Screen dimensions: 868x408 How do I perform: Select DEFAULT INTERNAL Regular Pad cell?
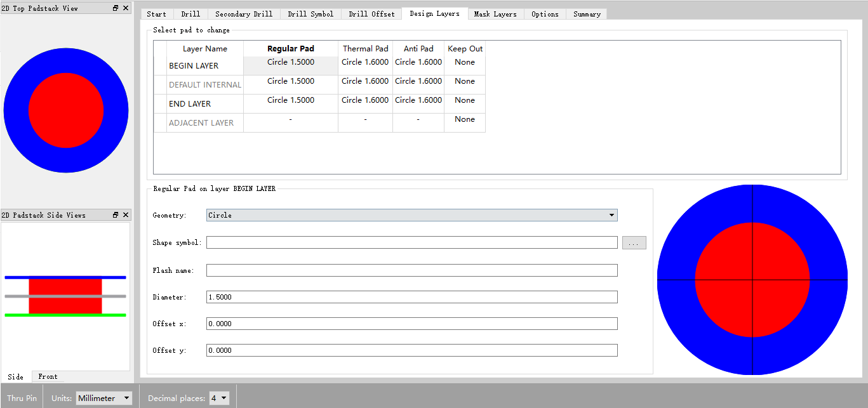coord(291,85)
